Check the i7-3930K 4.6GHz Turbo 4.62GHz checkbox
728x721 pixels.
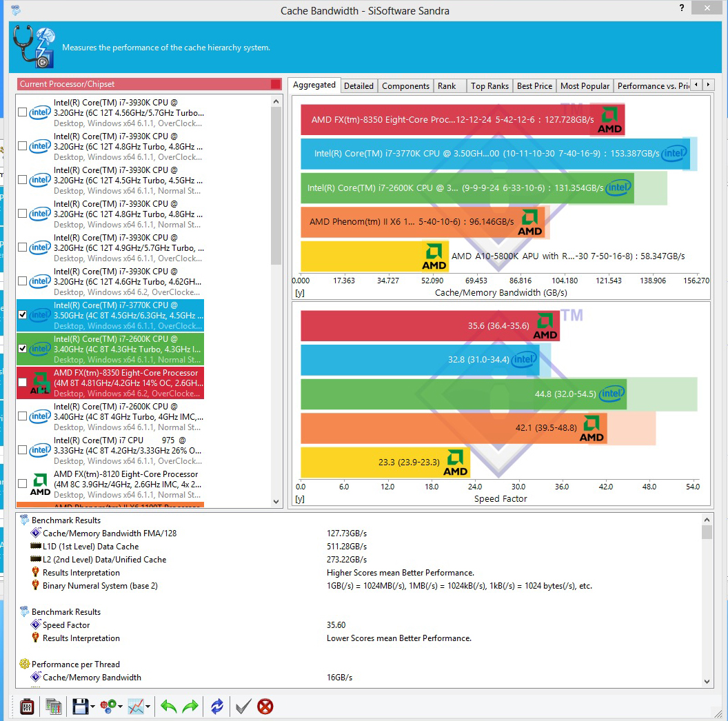tap(22, 281)
